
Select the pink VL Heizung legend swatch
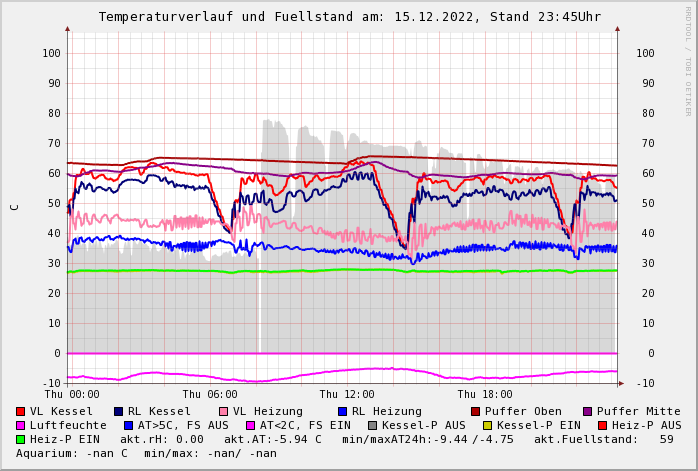[x=224, y=412]
